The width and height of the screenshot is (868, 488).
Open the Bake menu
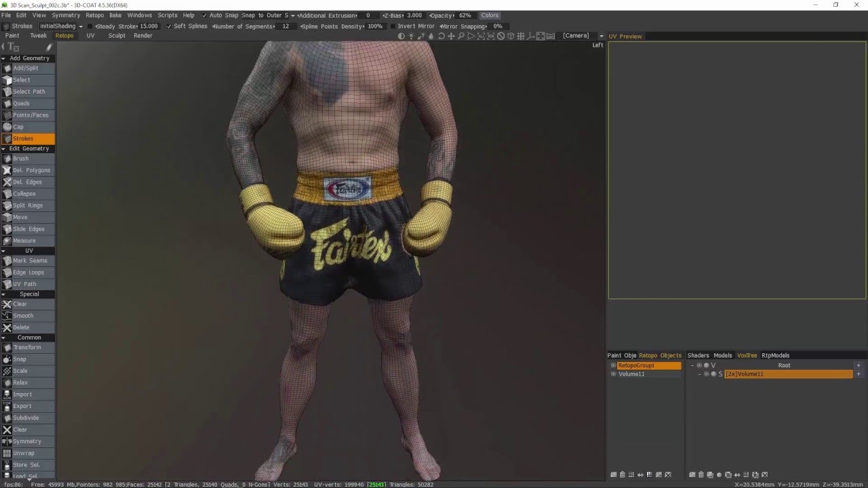point(115,15)
